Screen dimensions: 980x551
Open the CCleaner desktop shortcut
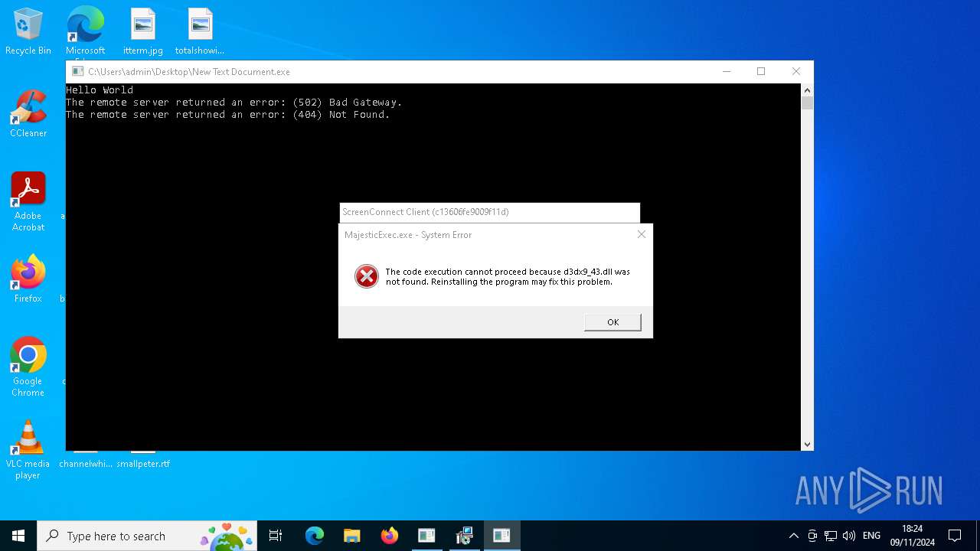[x=28, y=114]
